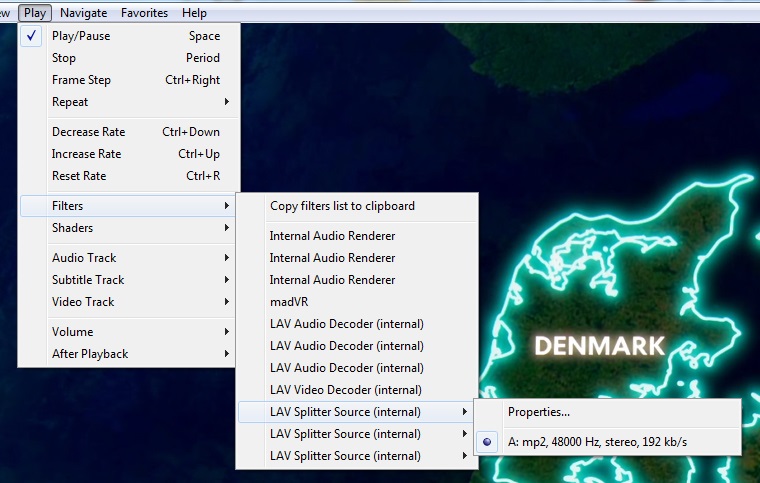Click Increase Rate menu entry
Image resolution: width=760 pixels, height=483 pixels.
(86, 154)
